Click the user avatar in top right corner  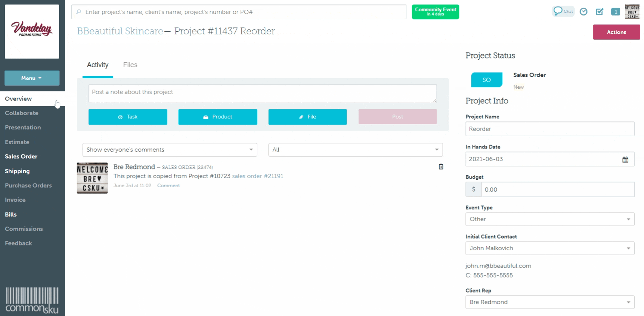tap(632, 12)
